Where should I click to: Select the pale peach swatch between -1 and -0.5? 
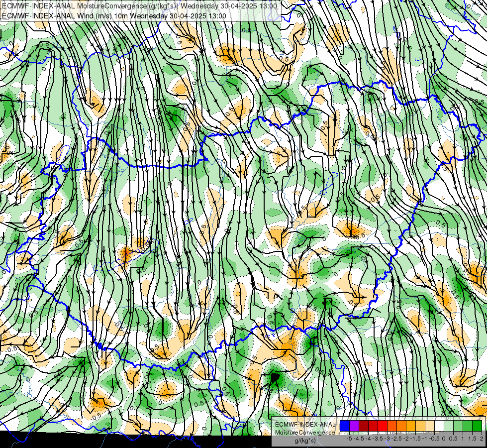[430, 426]
